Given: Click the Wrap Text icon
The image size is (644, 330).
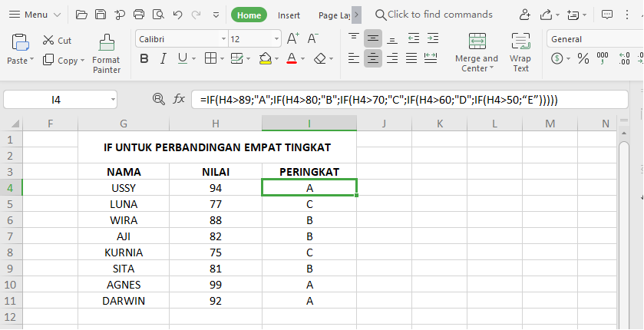Looking at the screenshot, I should tap(520, 52).
